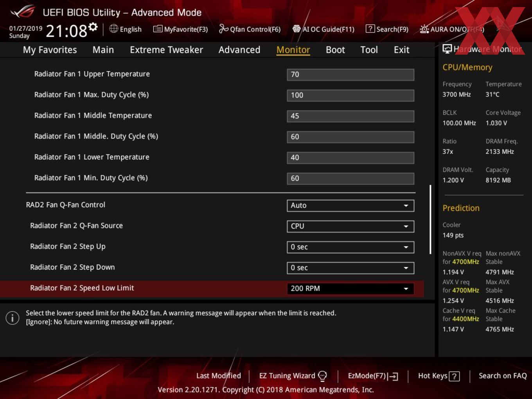532x399 pixels.
Task: Click the 1.030 V core voltage value
Action: [496, 123]
